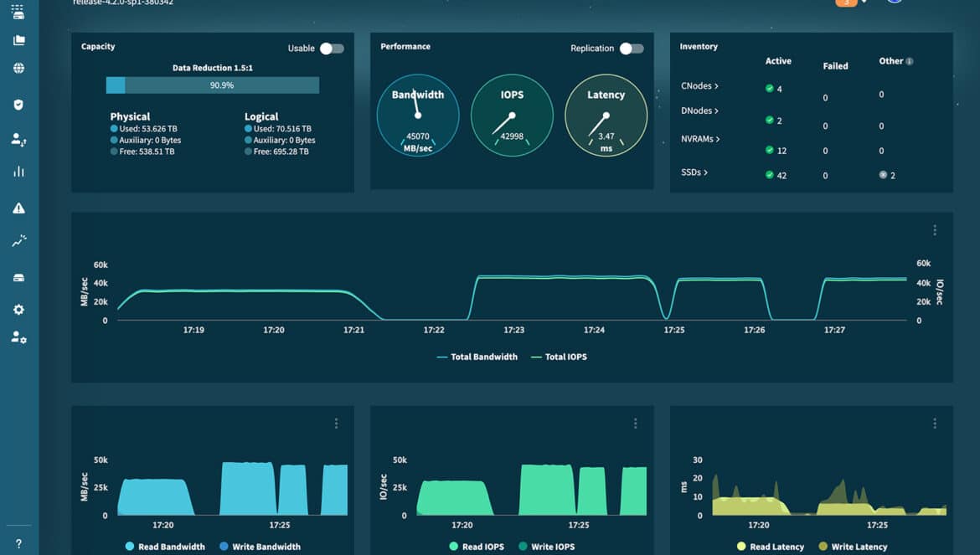
Task: Open the shield data protection icon in sidebar
Action: click(x=18, y=105)
